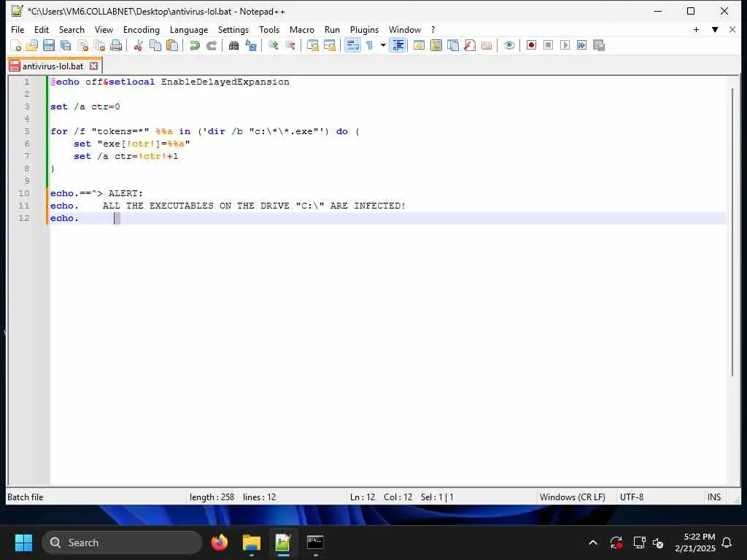747x560 pixels.
Task: Click the vertical scrollbar in editor
Action: pyautogui.click(x=732, y=233)
